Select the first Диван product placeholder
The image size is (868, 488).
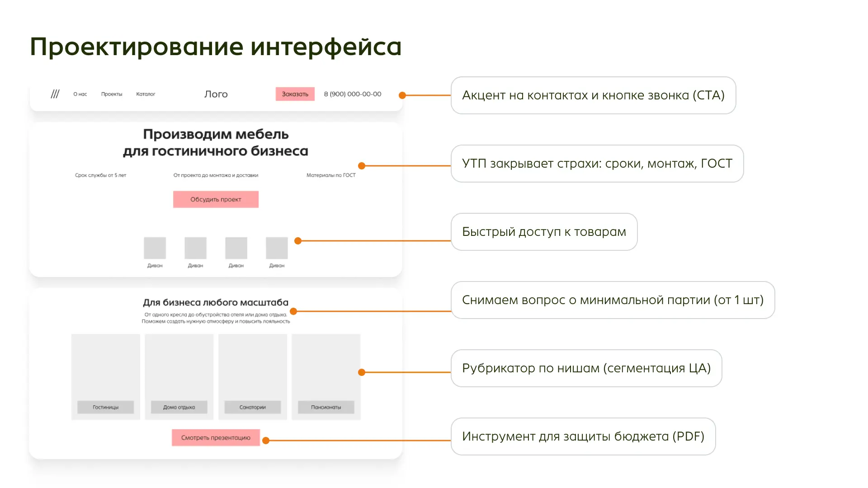(x=155, y=247)
